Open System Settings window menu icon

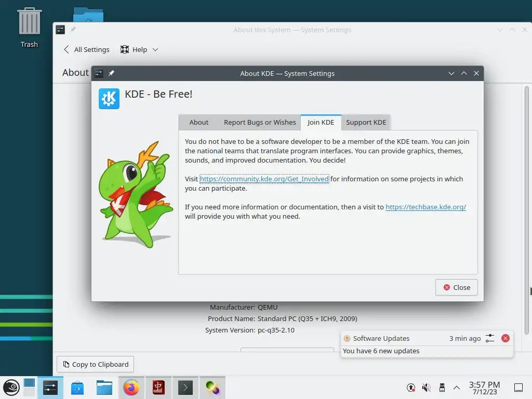click(x=60, y=30)
